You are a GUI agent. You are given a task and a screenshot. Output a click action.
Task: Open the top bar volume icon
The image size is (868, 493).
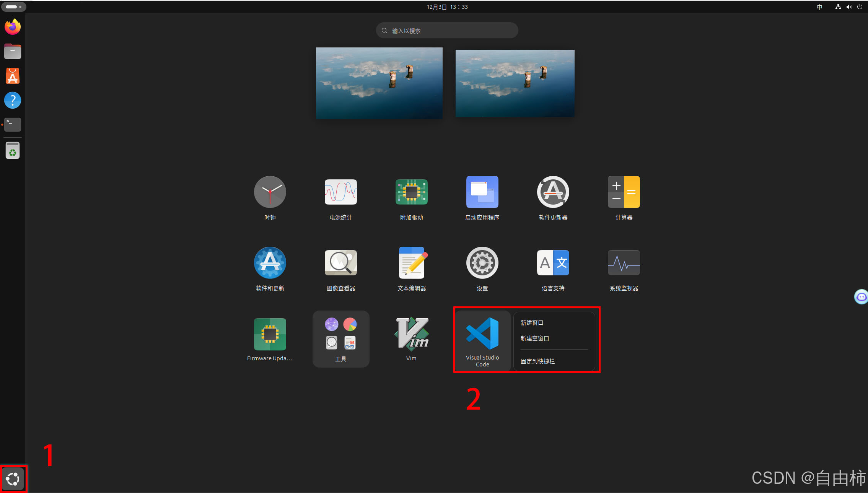[849, 7]
